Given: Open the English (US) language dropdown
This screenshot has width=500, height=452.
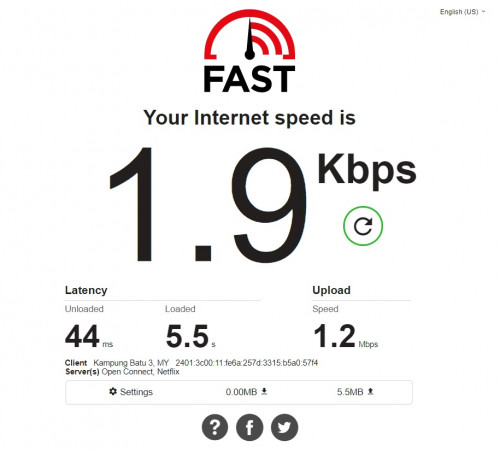Looking at the screenshot, I should 462,12.
